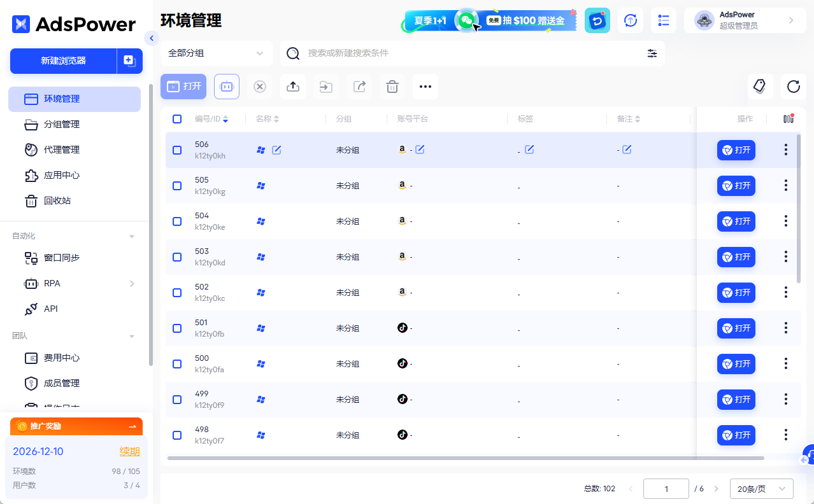Collapse the 自动化 section

pyautogui.click(x=132, y=236)
